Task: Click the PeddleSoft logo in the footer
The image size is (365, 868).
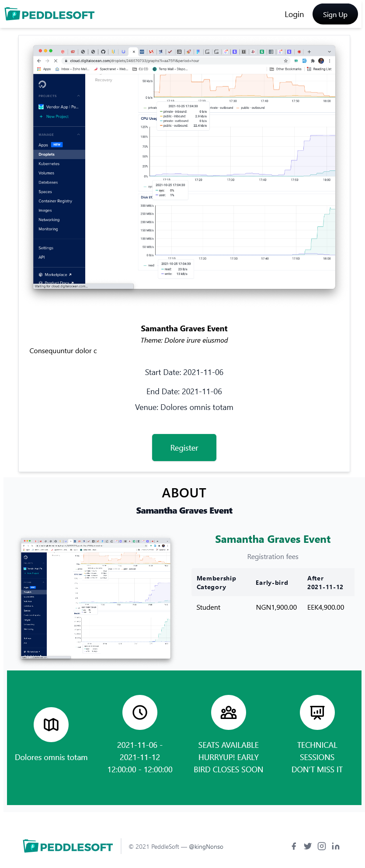Action: 68,847
